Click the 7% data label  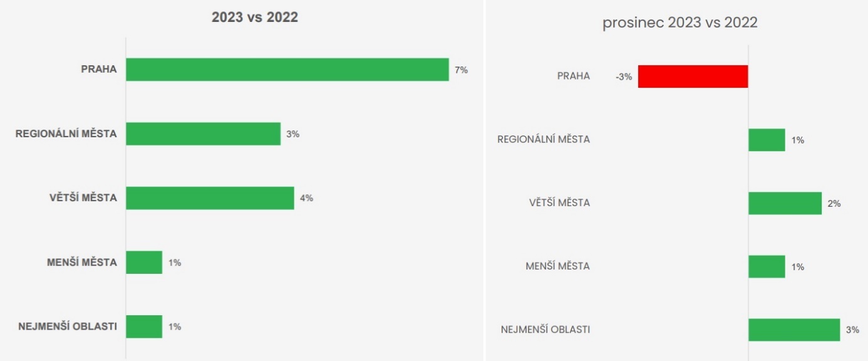point(462,70)
